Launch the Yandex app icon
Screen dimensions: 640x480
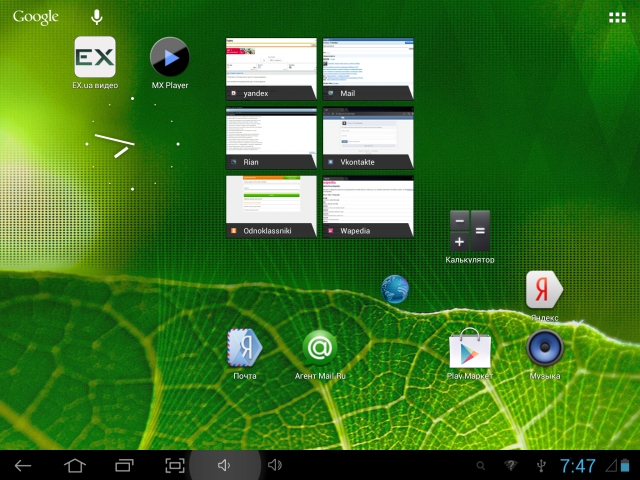coord(544,290)
